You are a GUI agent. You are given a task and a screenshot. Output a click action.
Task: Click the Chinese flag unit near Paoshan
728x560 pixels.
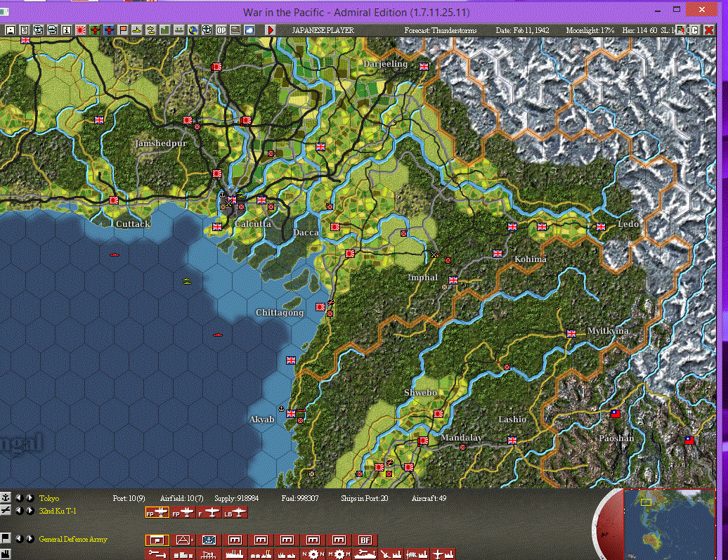[616, 413]
